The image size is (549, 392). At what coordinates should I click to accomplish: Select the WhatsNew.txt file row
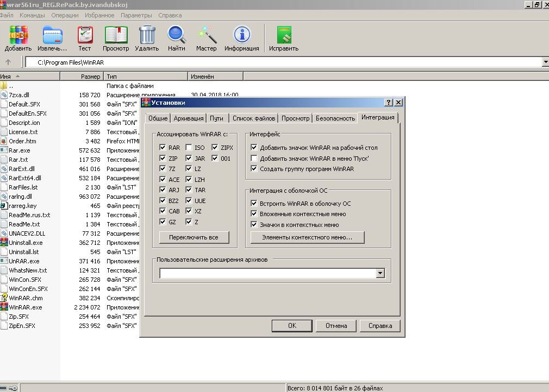coord(68,270)
